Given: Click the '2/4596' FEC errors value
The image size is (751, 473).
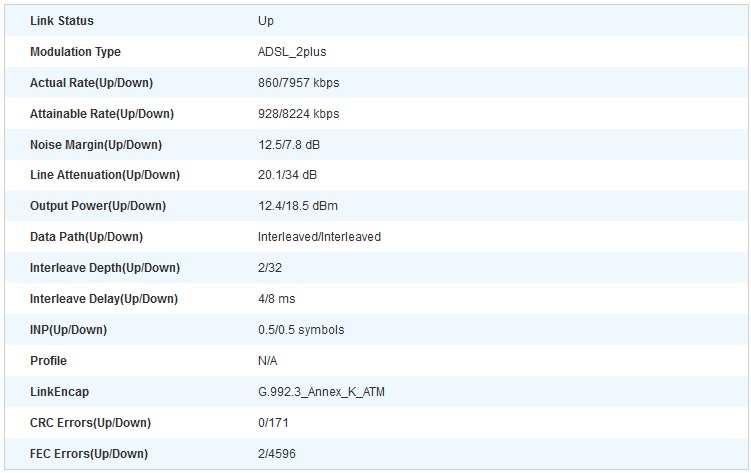Looking at the screenshot, I should [x=276, y=454].
